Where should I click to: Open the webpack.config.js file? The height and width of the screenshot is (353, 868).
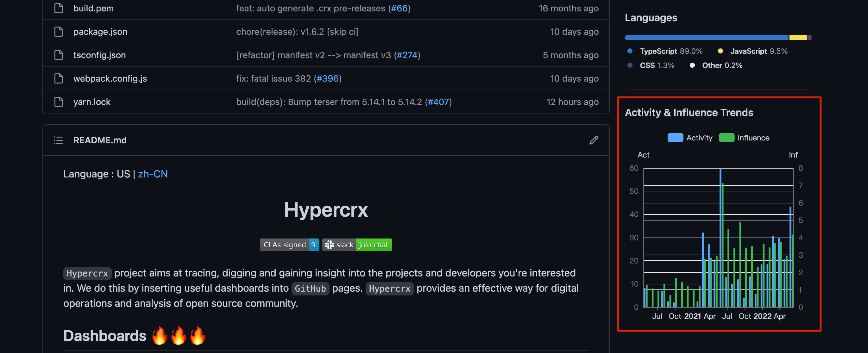coord(110,78)
